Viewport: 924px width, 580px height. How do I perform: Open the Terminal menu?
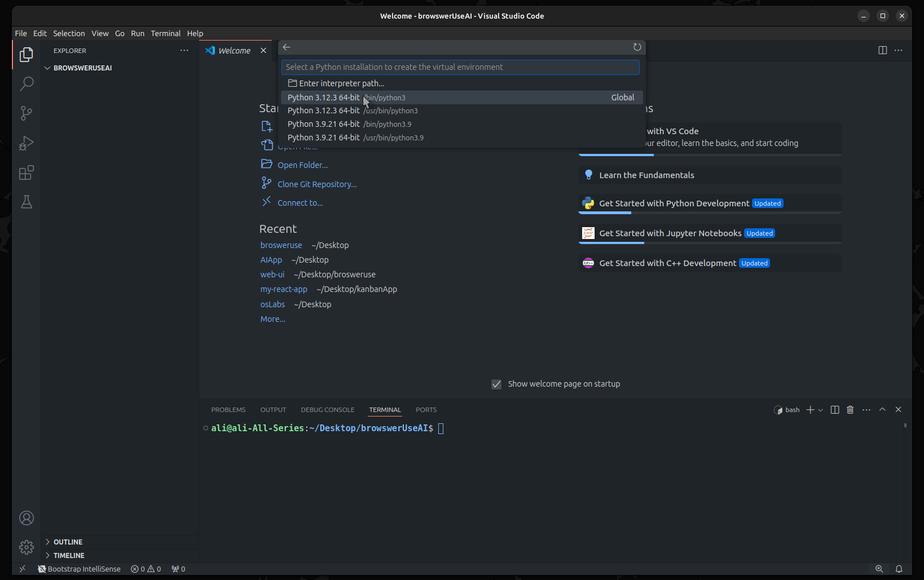165,33
